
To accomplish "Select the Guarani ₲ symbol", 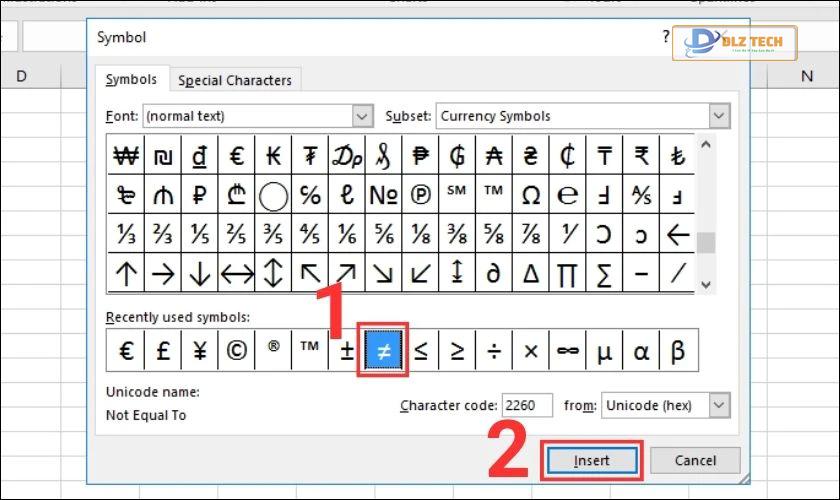I will click(x=457, y=155).
